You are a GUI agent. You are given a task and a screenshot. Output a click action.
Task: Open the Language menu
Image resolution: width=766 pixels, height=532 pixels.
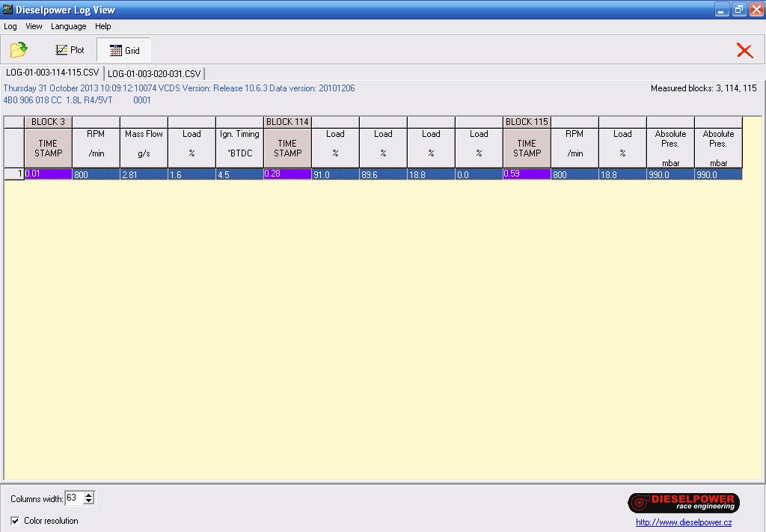(68, 26)
